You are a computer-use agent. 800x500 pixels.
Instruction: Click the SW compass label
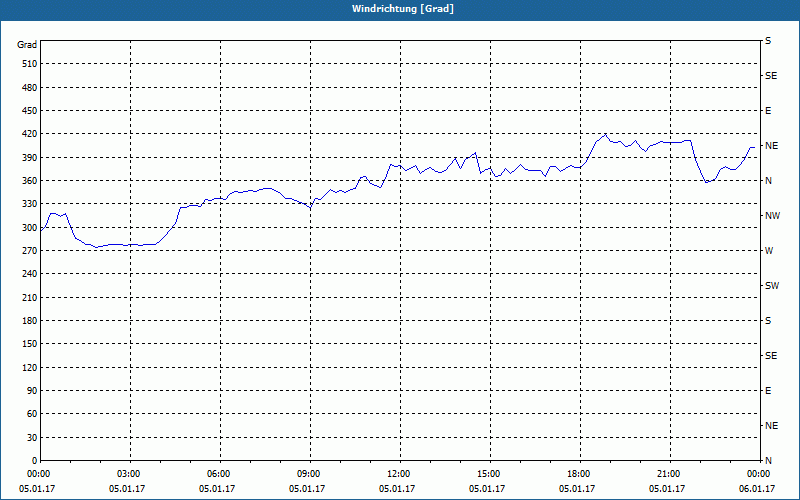772,286
